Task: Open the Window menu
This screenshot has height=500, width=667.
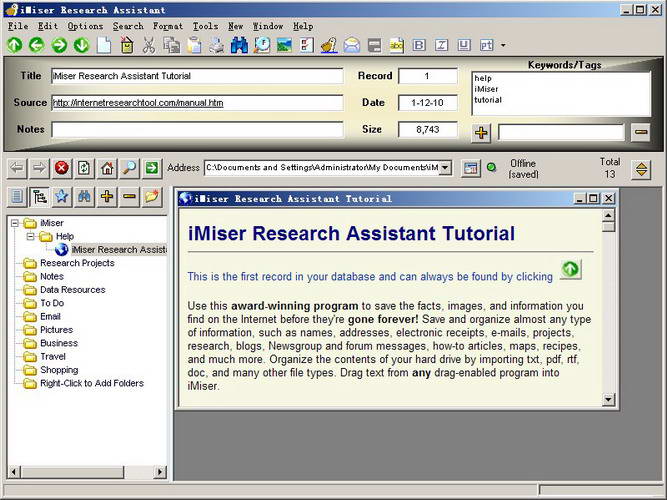Action: (x=268, y=26)
